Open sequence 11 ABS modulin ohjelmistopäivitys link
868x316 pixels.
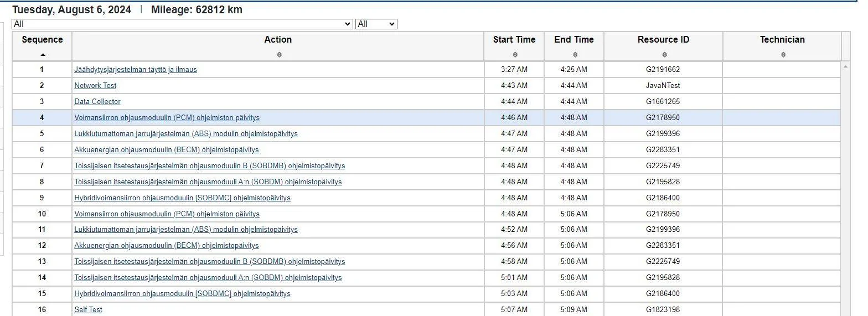coord(186,230)
